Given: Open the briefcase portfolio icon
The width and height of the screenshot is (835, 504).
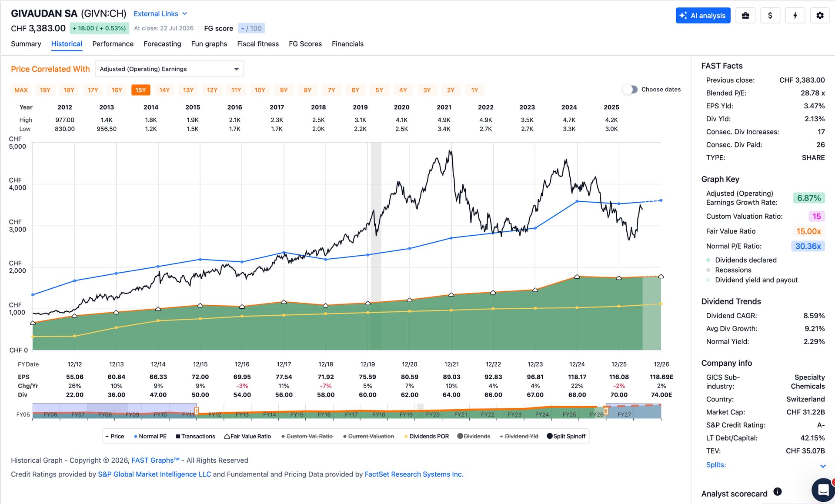Looking at the screenshot, I should [x=745, y=16].
